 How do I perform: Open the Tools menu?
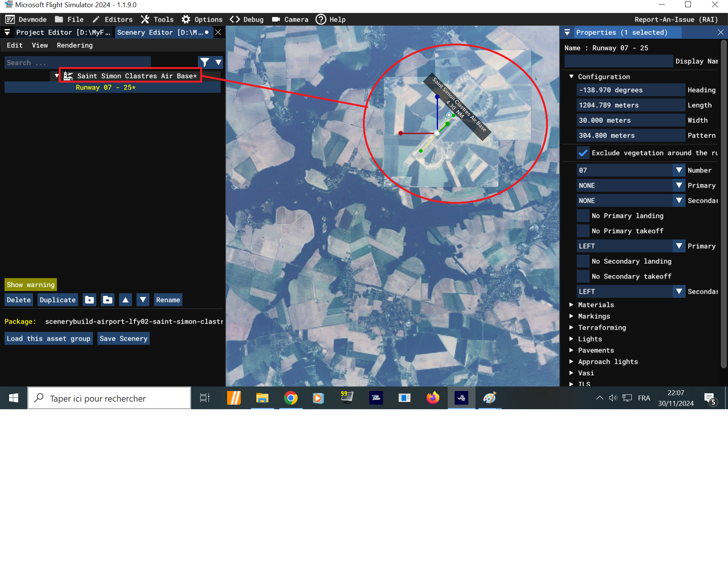[x=158, y=19]
